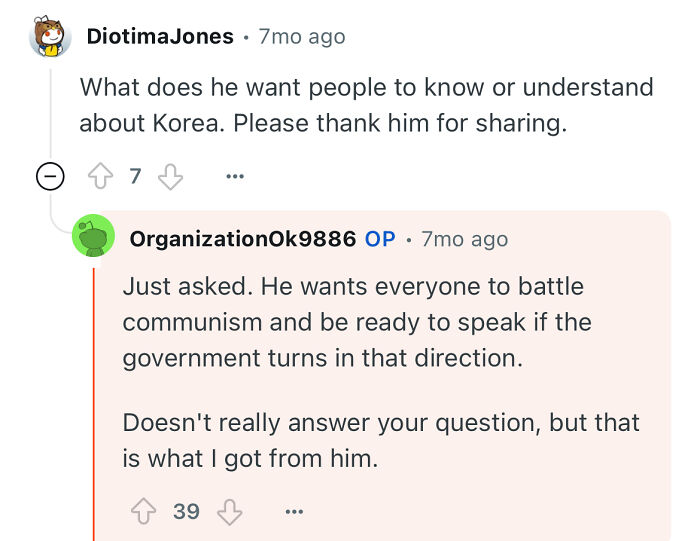The image size is (700, 541).
Task: Click the reply paragraph starting "Just asked"
Action: coord(357,322)
